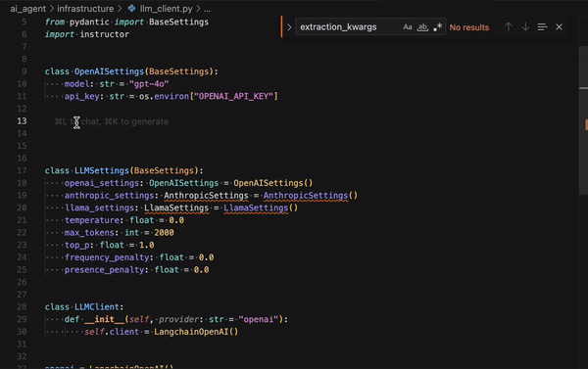
Task: Click the "OPENAI_API_KEY" string
Action: click(233, 96)
